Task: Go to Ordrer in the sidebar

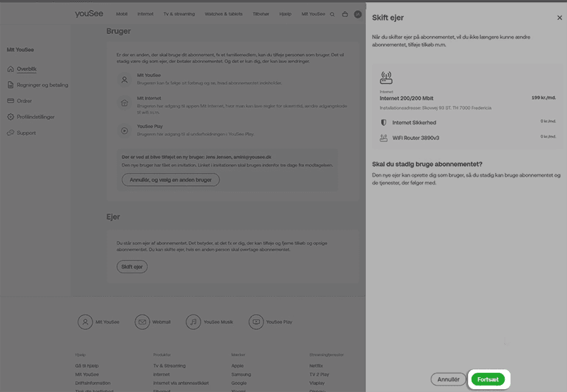Action: pos(24,101)
